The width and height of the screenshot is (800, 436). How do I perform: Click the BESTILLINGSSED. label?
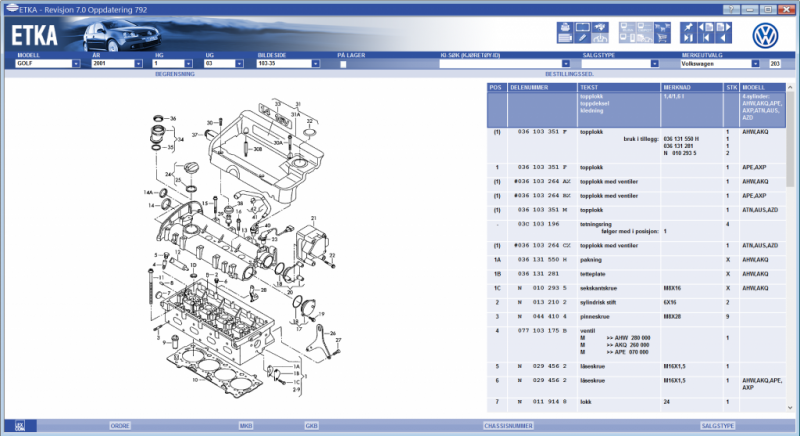coord(570,74)
